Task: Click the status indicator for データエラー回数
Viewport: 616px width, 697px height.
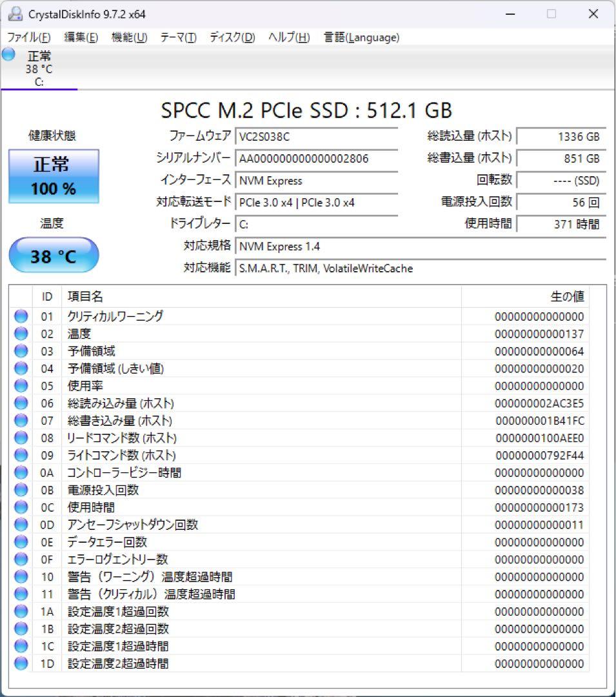Action: click(21, 542)
